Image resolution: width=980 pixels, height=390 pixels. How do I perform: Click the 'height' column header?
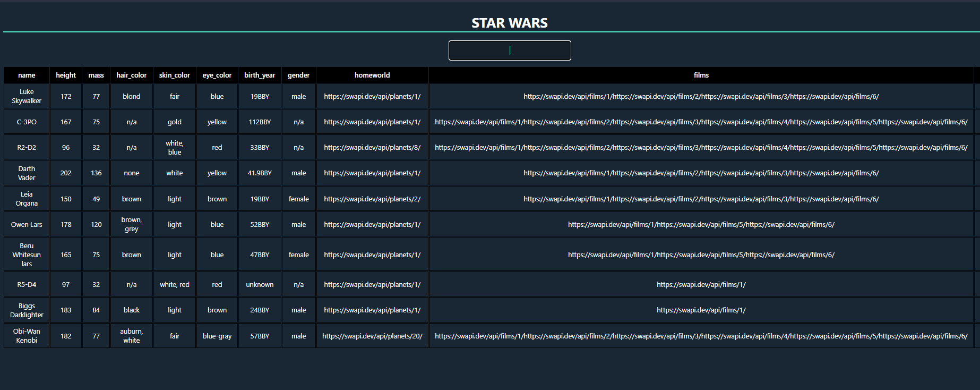coord(66,75)
